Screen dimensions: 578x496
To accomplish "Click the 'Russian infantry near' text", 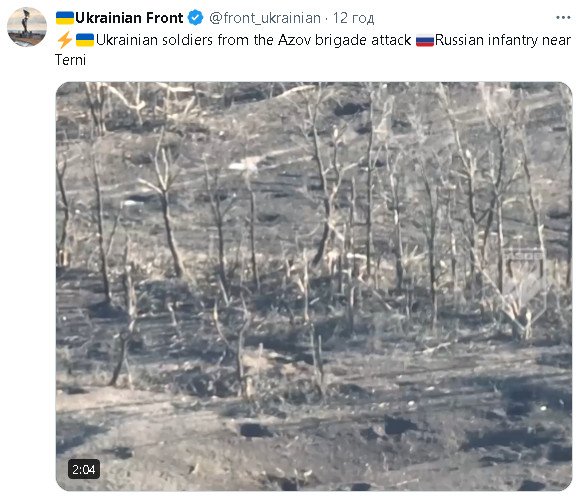I will (503, 40).
